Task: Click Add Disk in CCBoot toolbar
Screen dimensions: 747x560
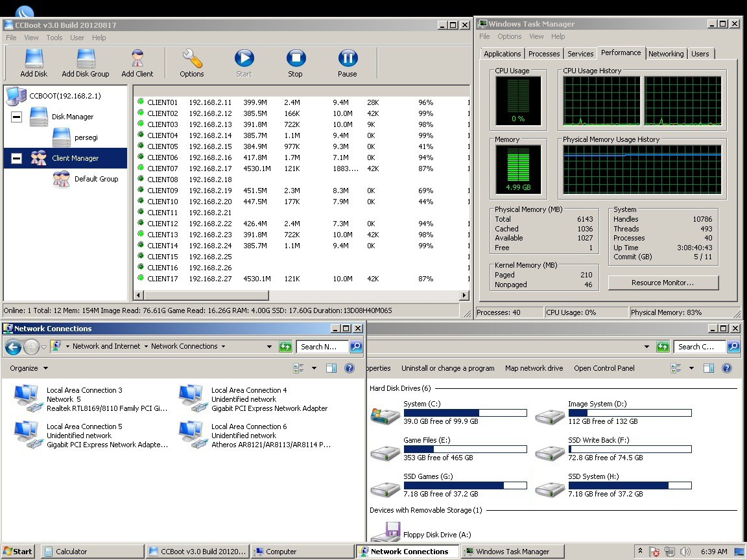Action: 34,64
